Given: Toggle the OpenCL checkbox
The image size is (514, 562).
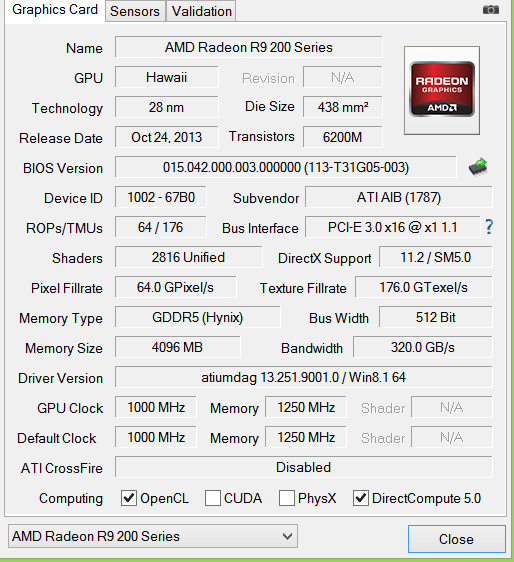Looking at the screenshot, I should [128, 498].
